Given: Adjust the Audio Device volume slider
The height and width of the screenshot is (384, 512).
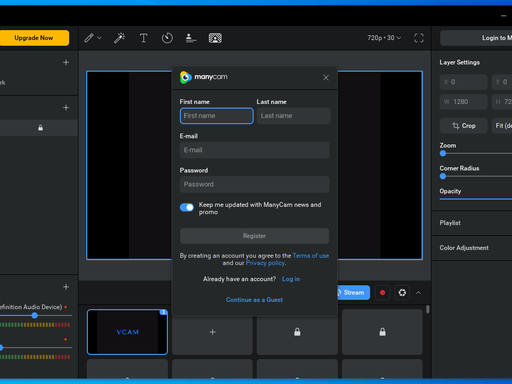Looking at the screenshot, I should coord(35,315).
